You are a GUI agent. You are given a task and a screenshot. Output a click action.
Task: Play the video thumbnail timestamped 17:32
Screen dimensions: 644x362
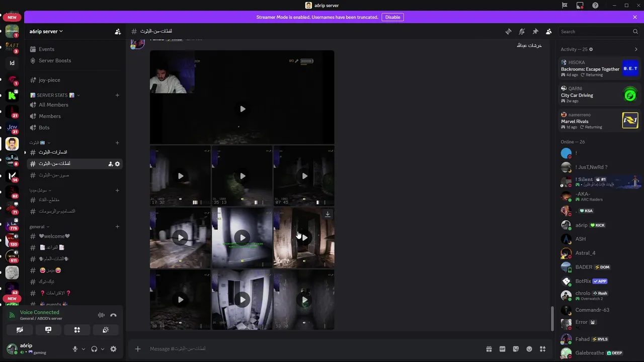[x=181, y=176]
